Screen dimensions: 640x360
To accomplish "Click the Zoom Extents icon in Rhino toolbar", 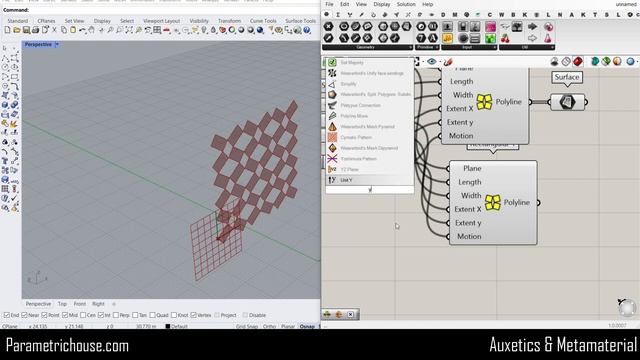I will (129, 30).
